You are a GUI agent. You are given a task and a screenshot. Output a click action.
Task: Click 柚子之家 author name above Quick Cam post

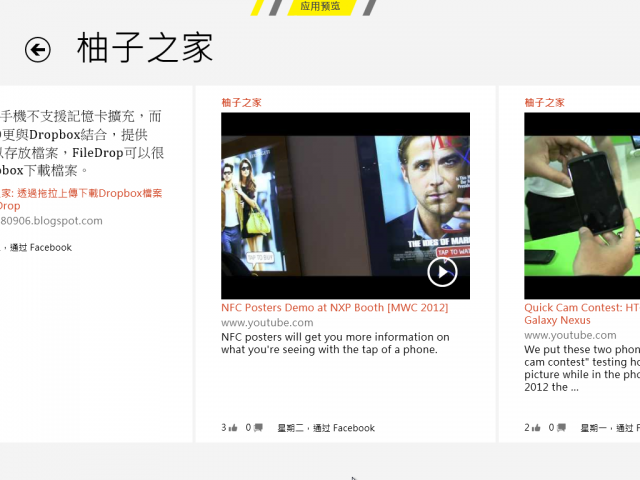click(544, 102)
